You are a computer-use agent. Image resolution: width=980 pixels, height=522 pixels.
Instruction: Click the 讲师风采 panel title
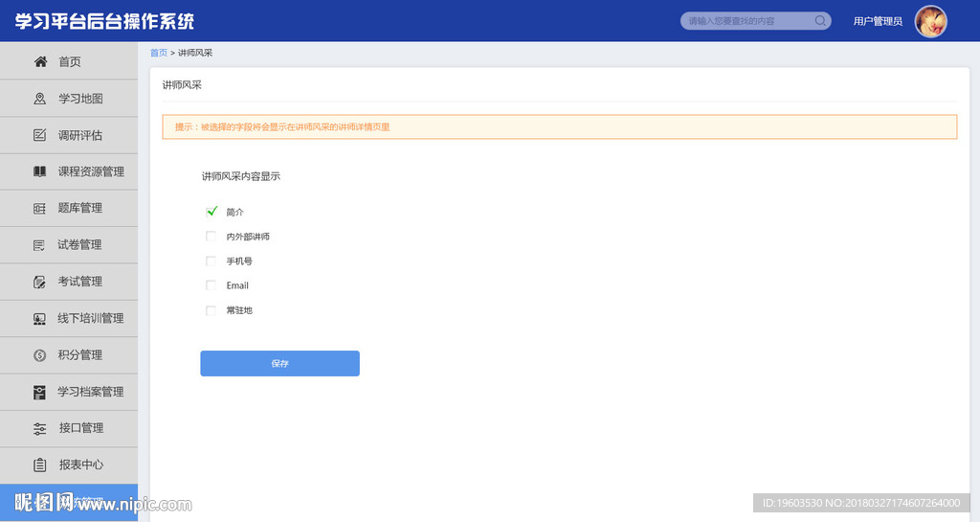[x=182, y=85]
